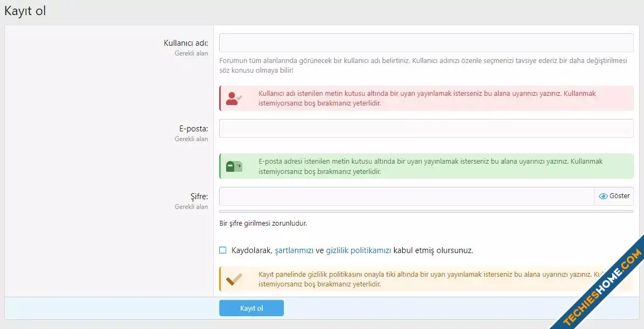This screenshot has width=644, height=329.
Task: Click the Şifre field label
Action: coord(199,197)
